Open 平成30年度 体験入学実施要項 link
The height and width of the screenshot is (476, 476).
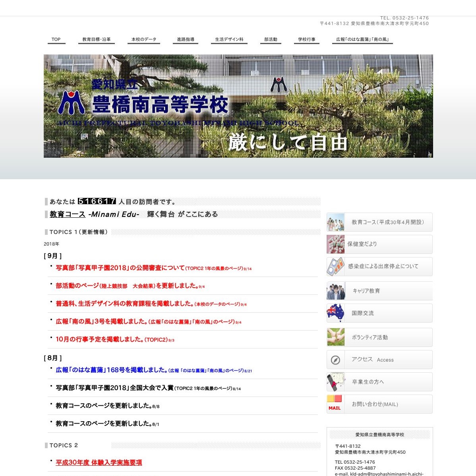[x=99, y=462]
